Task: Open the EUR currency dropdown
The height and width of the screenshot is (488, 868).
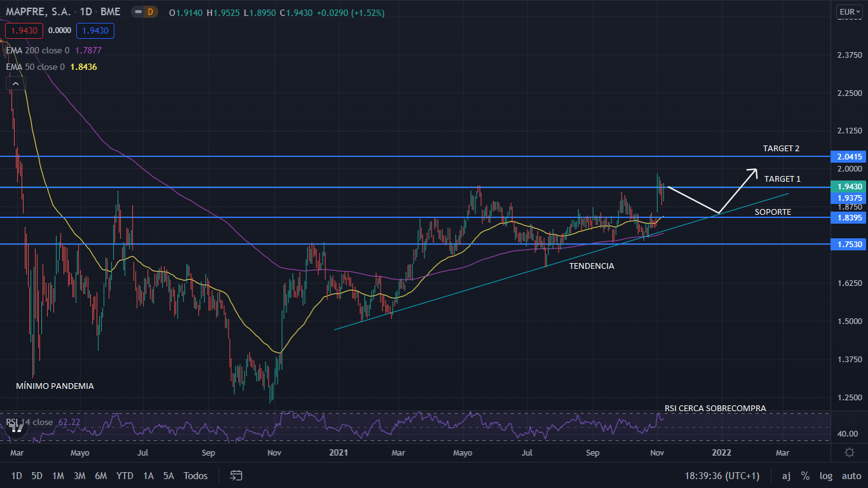Action: click(849, 11)
